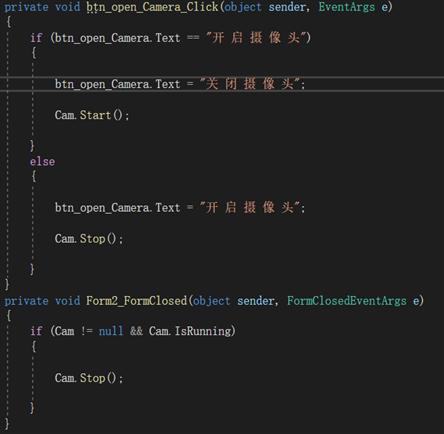
Task: Click the Cam.Start() call
Action: (x=92, y=115)
